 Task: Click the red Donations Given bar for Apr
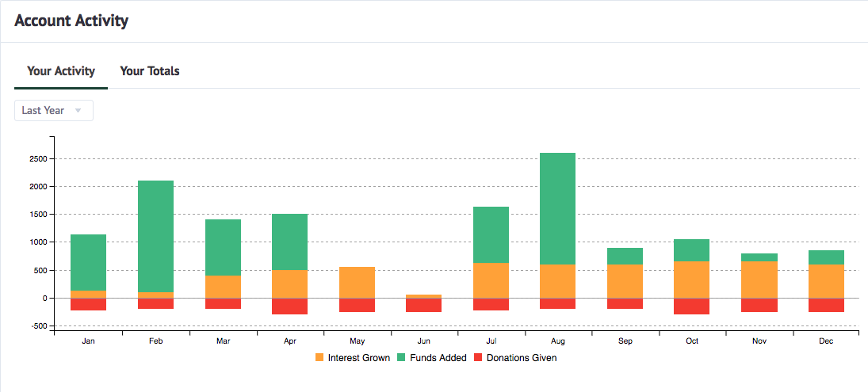pyautogui.click(x=290, y=306)
